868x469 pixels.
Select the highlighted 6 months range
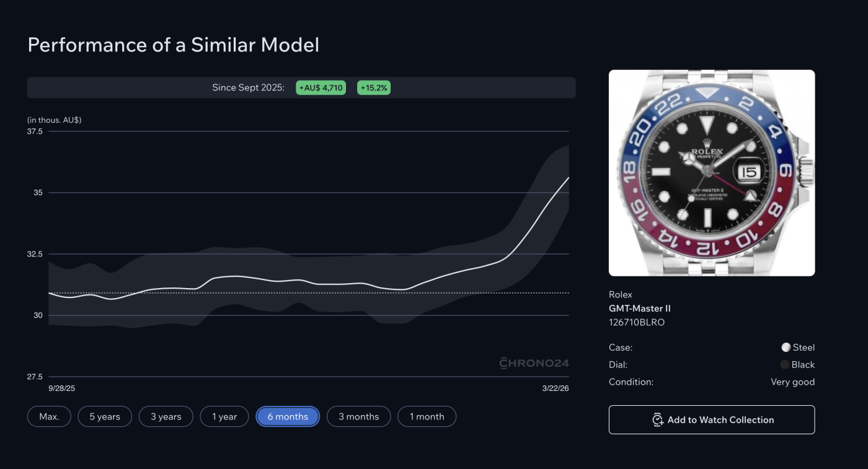[288, 417]
